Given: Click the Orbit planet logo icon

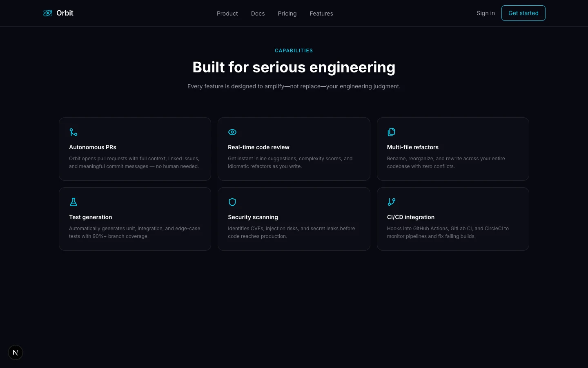Looking at the screenshot, I should (x=48, y=13).
